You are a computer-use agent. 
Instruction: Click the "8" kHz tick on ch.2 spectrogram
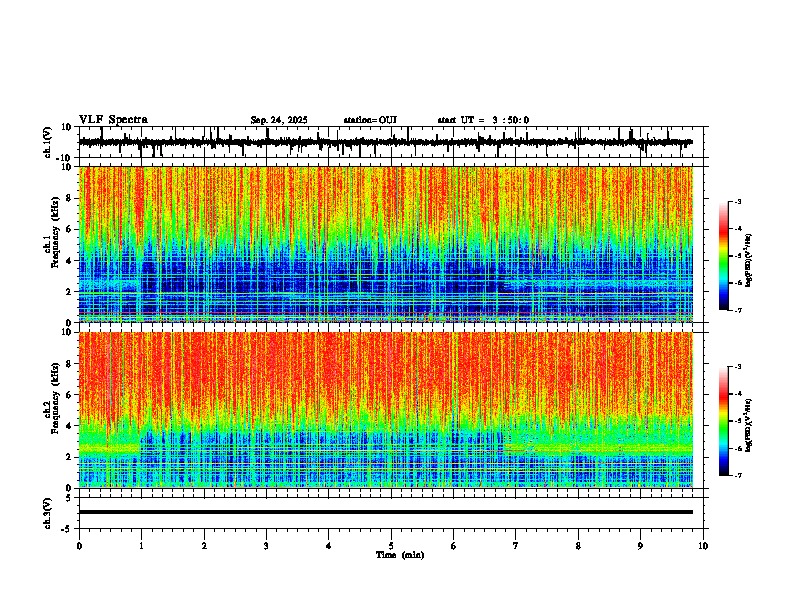coord(70,364)
